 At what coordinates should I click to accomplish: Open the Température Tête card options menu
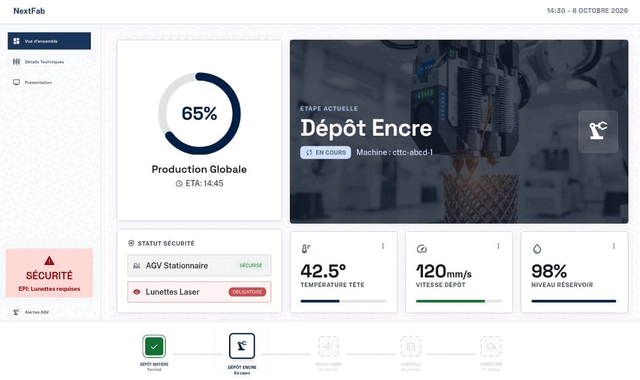click(383, 246)
